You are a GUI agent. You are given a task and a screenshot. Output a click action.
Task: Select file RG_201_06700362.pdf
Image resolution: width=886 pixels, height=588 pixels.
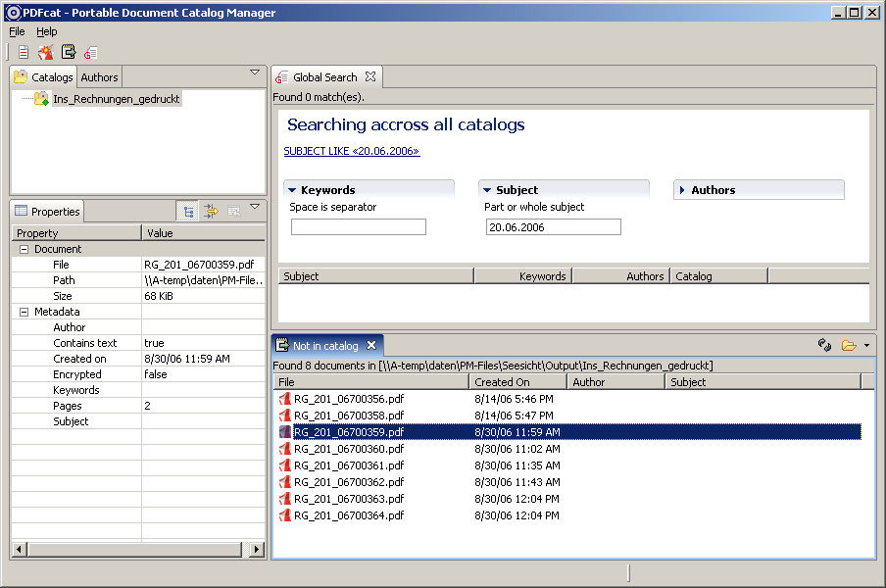tap(349, 482)
